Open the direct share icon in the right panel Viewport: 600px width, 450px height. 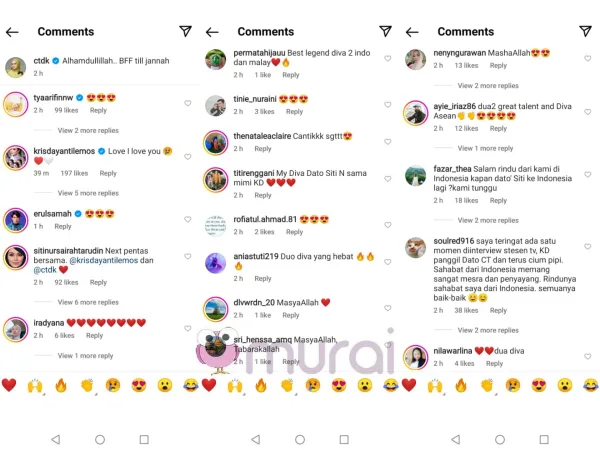[585, 31]
